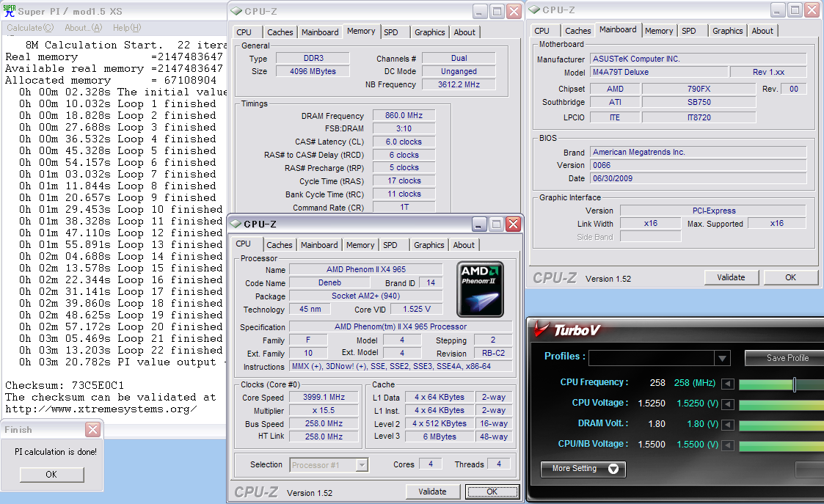Select Caches tab in CPU-Z Memory window

[x=280, y=32]
